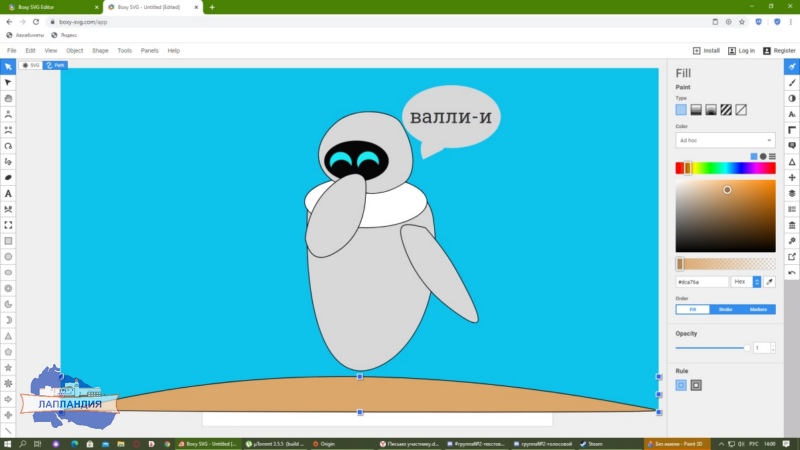Select the Rectangle shape tool
The width and height of the screenshot is (800, 450).
click(8, 241)
